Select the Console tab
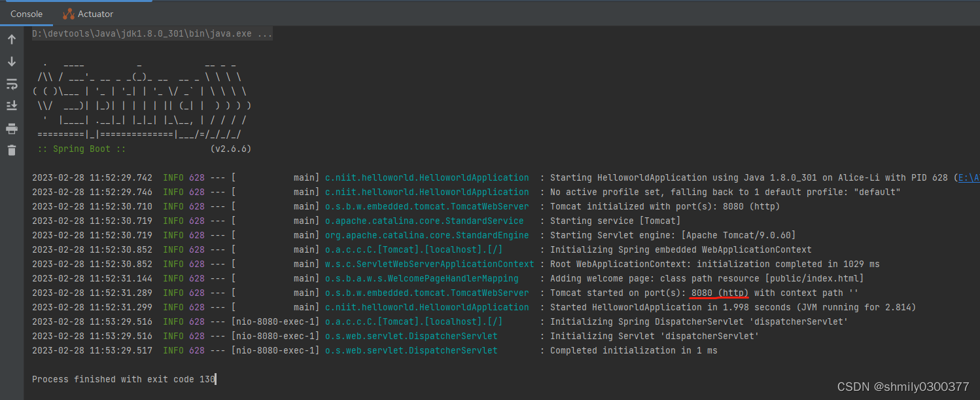Screen dimensions: 980x400 26,13
